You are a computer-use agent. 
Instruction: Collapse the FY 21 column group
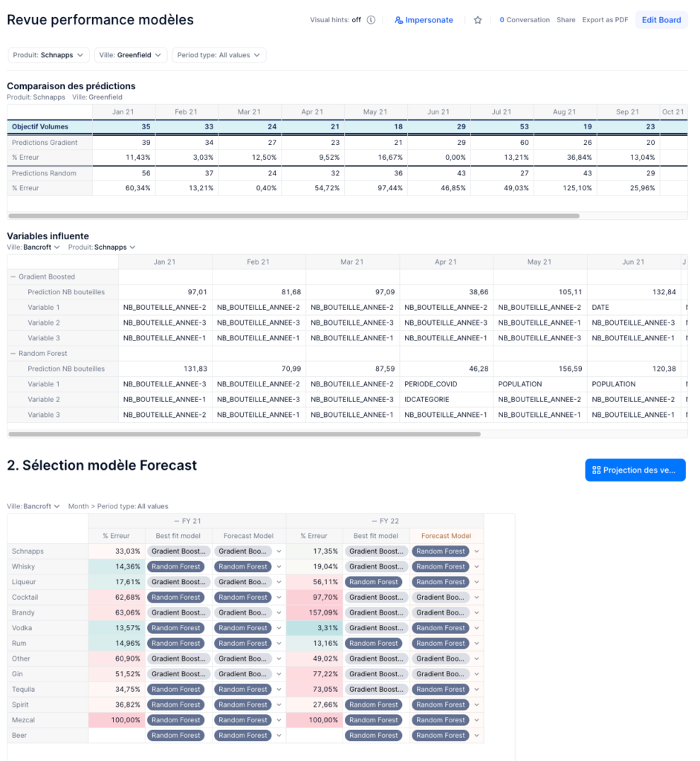coord(175,521)
